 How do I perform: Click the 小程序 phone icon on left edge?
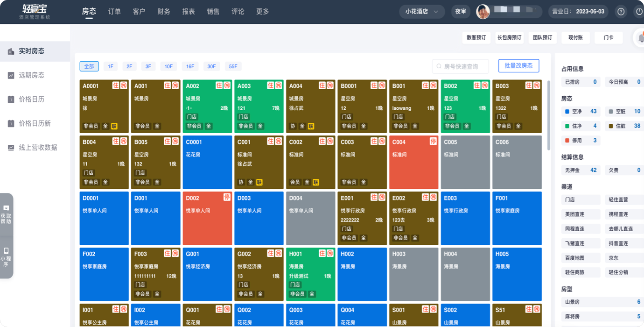6,251
